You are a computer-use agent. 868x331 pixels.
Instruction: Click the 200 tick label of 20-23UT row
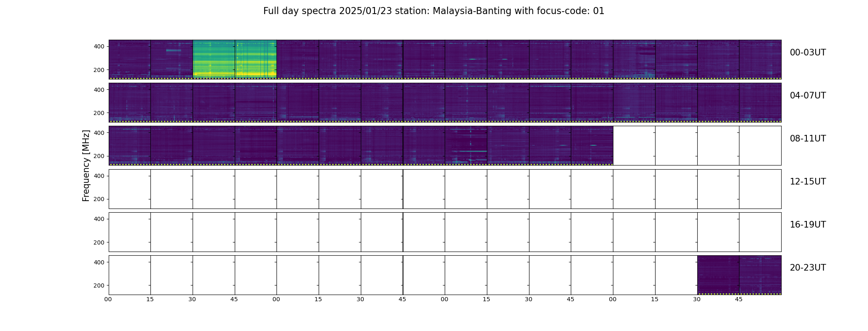tap(99, 285)
